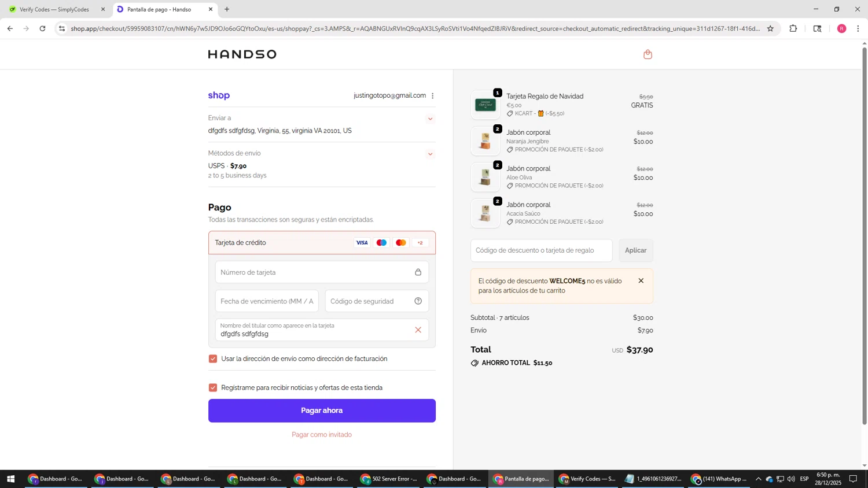Open the WhatsApp taskbar item

point(719,479)
